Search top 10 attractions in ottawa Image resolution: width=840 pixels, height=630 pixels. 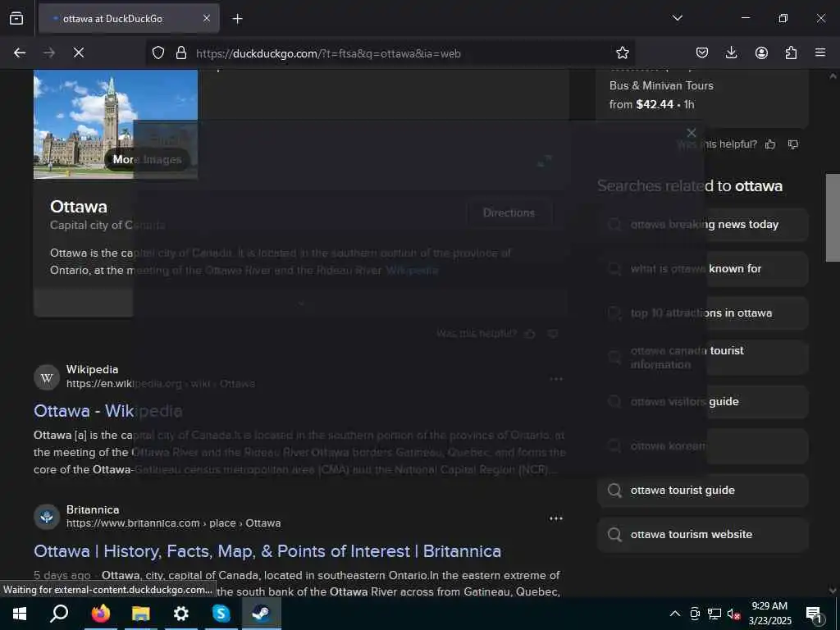tap(703, 313)
